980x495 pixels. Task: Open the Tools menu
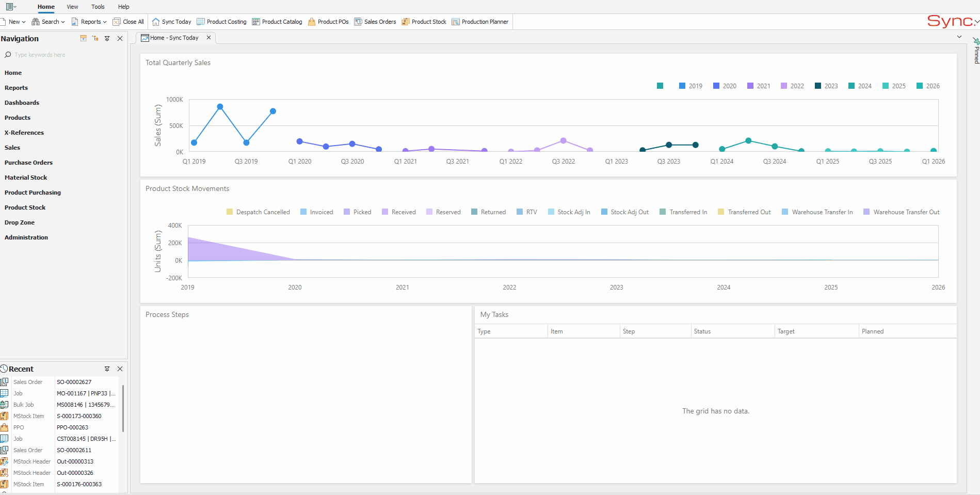point(98,7)
